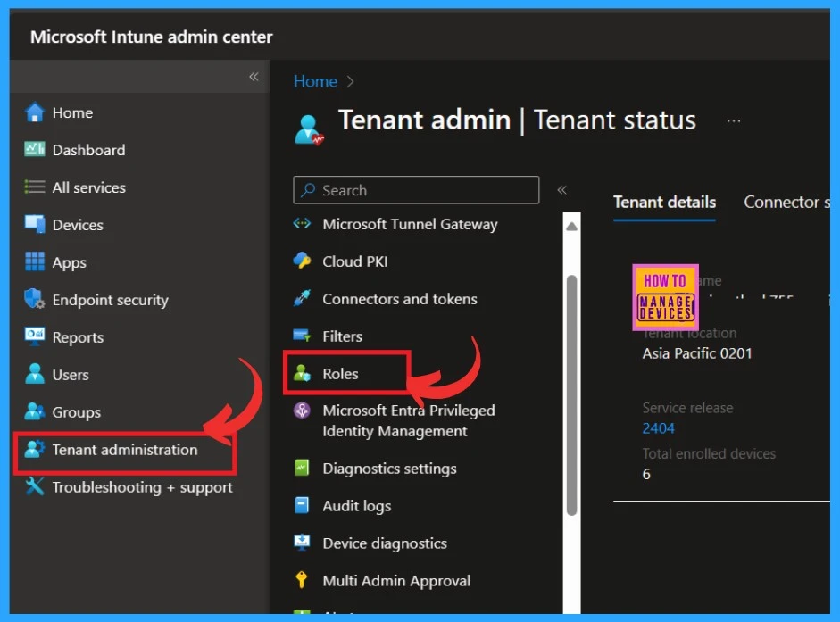
Task: Click the Diagnostics settings green icon
Action: point(302,468)
